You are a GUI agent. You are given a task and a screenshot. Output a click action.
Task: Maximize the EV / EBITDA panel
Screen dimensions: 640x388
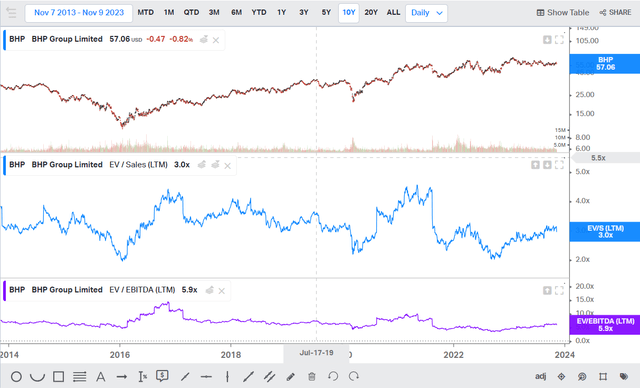coord(559,290)
